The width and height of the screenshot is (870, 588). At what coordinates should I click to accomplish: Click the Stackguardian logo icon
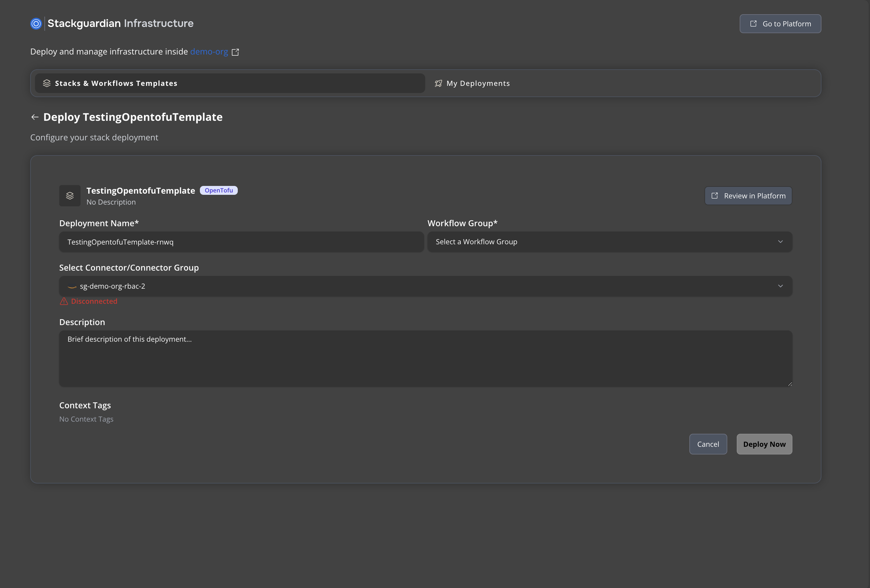coord(36,24)
